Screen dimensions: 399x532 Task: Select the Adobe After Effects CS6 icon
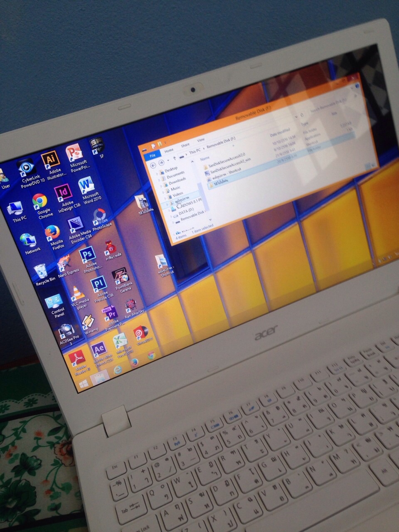pos(101,354)
